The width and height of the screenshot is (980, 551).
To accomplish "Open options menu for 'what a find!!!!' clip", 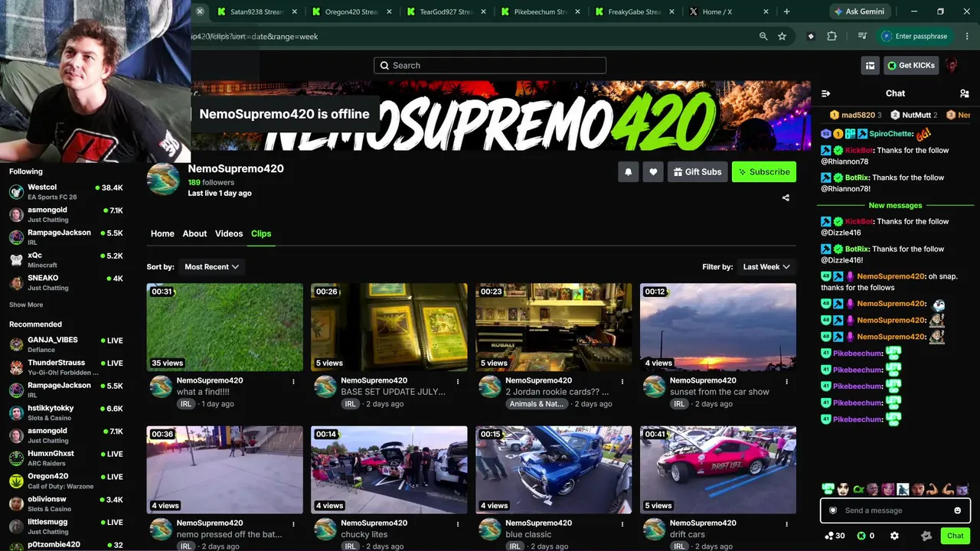I will [x=293, y=381].
